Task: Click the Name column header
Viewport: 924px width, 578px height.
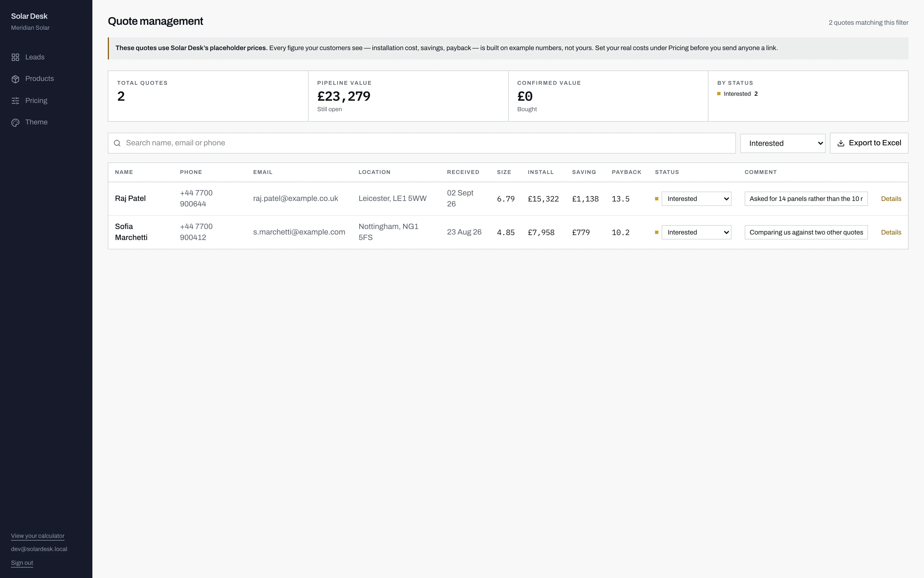Action: coord(124,172)
